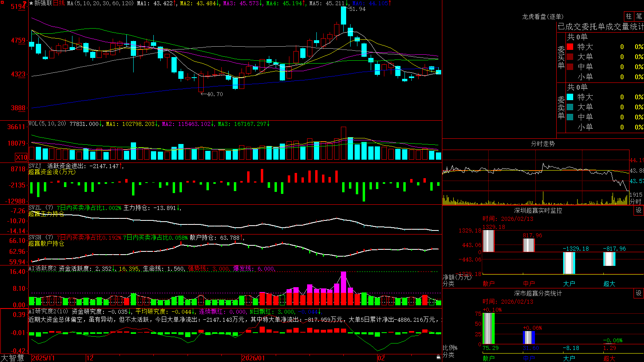Click the star icon before 新强联
Image resolution: width=644 pixels, height=362 pixels.
[x=31, y=3]
